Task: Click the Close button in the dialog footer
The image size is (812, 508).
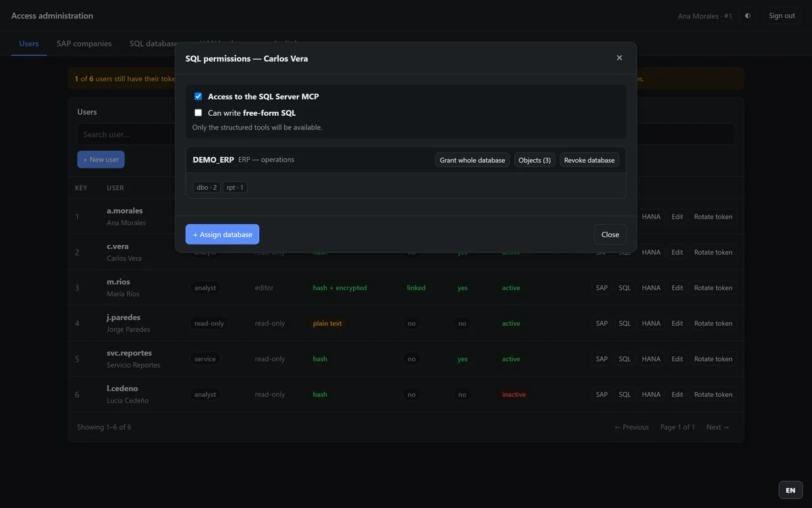Action: click(610, 234)
